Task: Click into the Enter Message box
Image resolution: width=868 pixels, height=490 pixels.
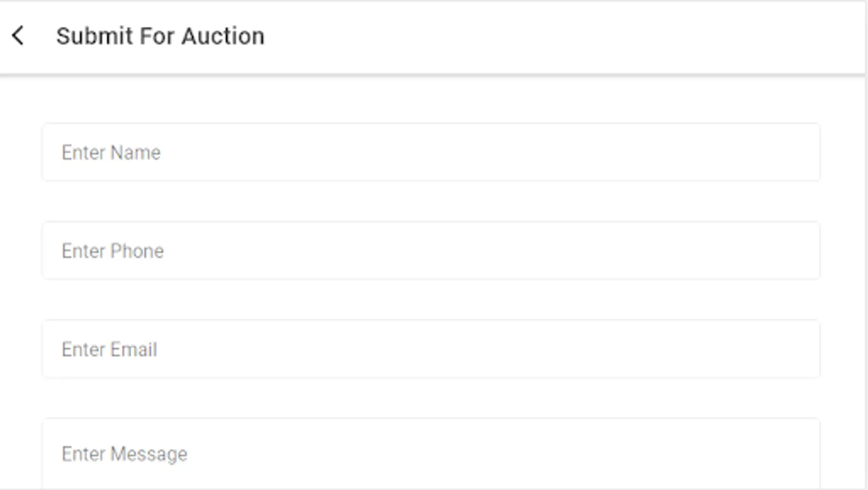Action: 430,454
